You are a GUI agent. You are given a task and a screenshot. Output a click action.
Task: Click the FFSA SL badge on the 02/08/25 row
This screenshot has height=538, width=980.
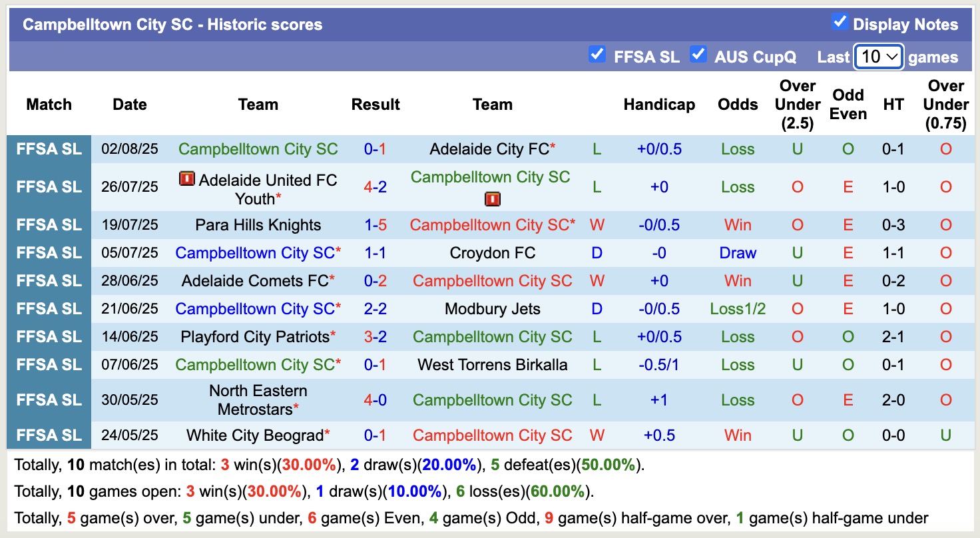coord(49,149)
